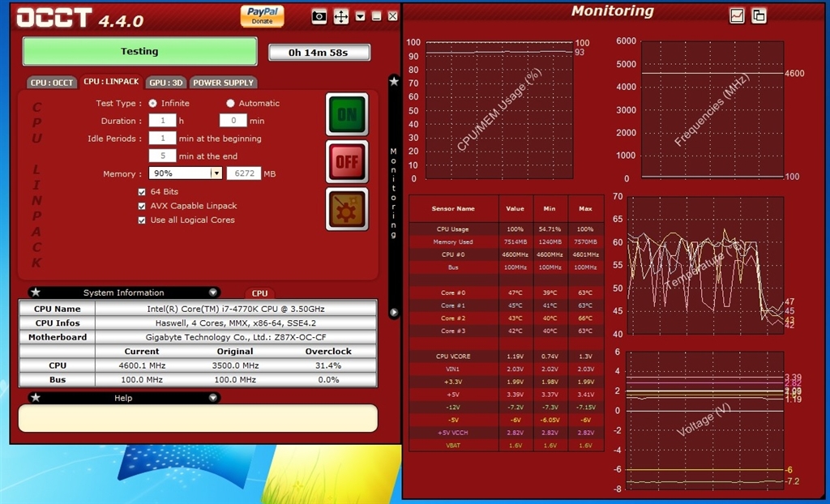Switch to CPU : LINPACK tab
Viewport: 830px width, 504px height.
tap(111, 82)
